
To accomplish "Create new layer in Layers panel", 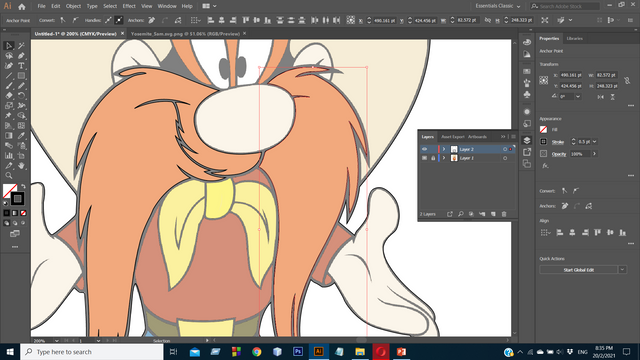I will click(x=493, y=214).
